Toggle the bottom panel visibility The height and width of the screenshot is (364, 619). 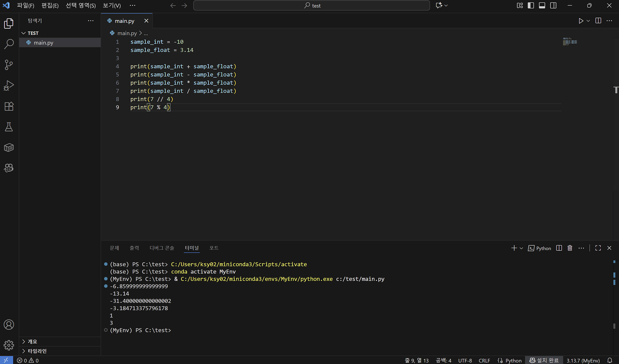(542, 5)
